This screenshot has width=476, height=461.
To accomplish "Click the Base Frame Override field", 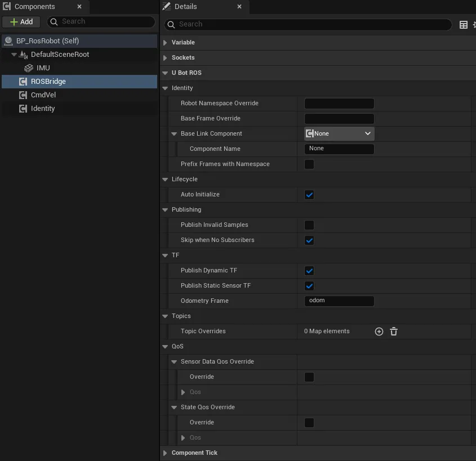I will click(339, 119).
